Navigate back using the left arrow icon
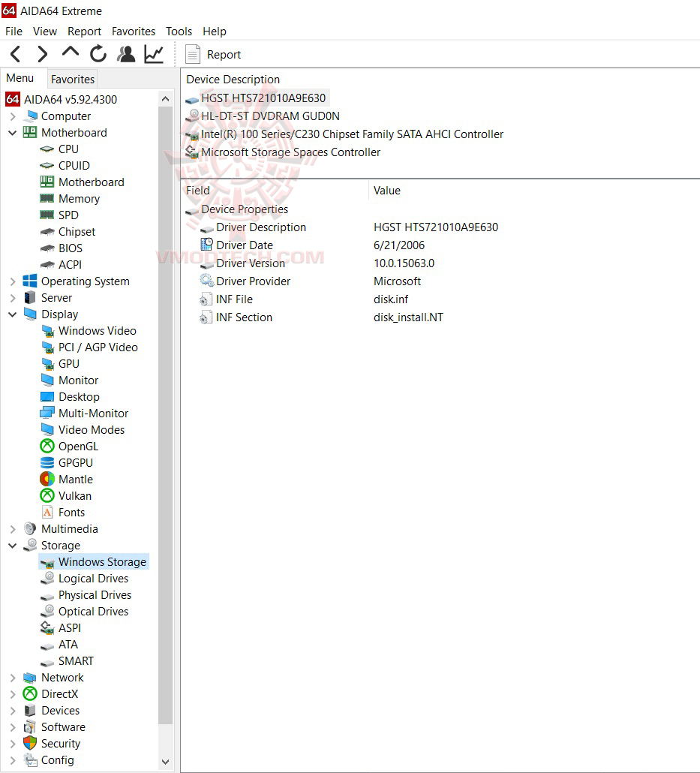 click(x=15, y=53)
